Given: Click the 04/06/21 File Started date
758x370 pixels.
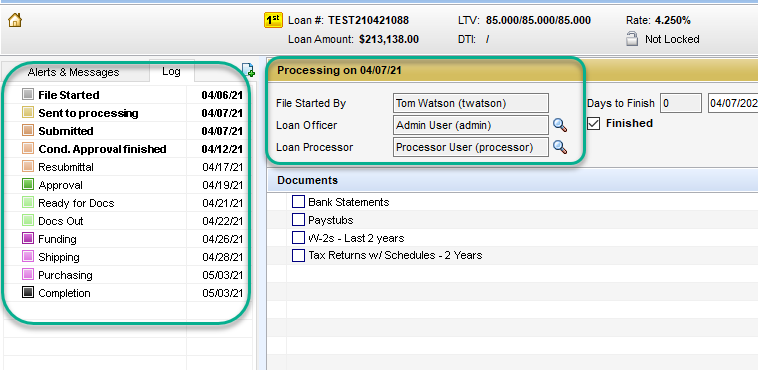Looking at the screenshot, I should [x=222, y=95].
